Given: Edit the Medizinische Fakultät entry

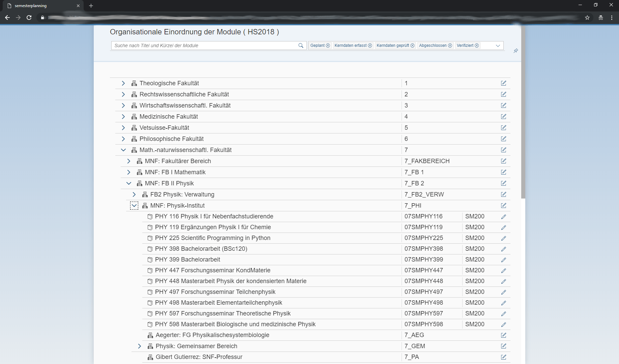Looking at the screenshot, I should pyautogui.click(x=503, y=117).
